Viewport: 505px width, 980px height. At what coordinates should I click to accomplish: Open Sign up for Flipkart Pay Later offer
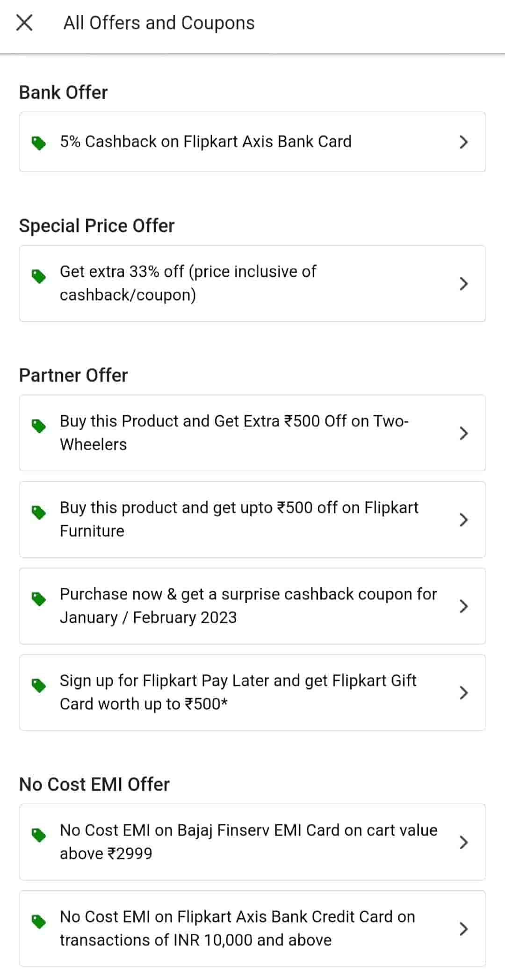coord(238,692)
